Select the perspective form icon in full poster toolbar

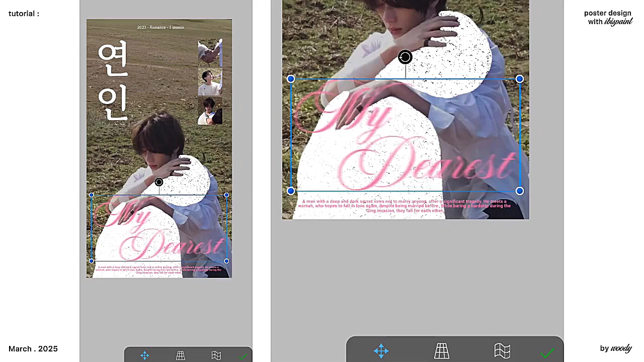[x=181, y=355]
